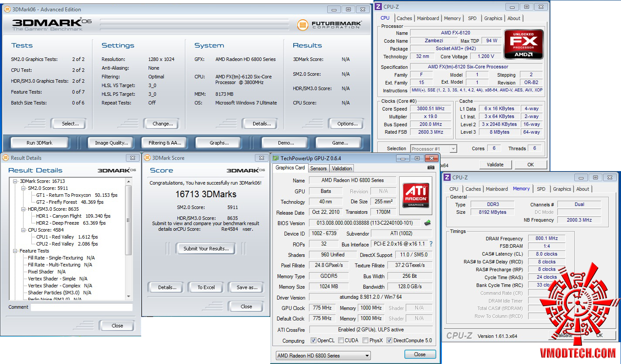The image size is (621, 364).
Task: Collapse the SM2.0 Score tree node
Action: (x=23, y=188)
